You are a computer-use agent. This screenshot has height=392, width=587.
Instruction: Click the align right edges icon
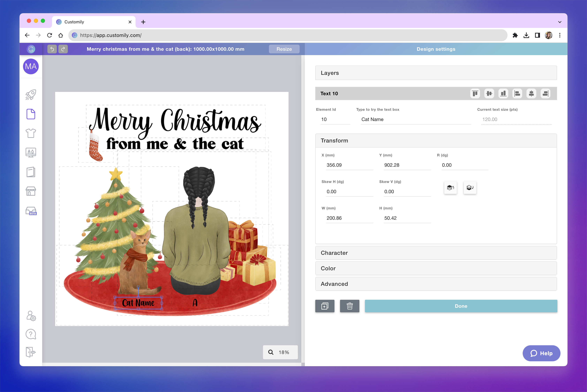point(545,93)
